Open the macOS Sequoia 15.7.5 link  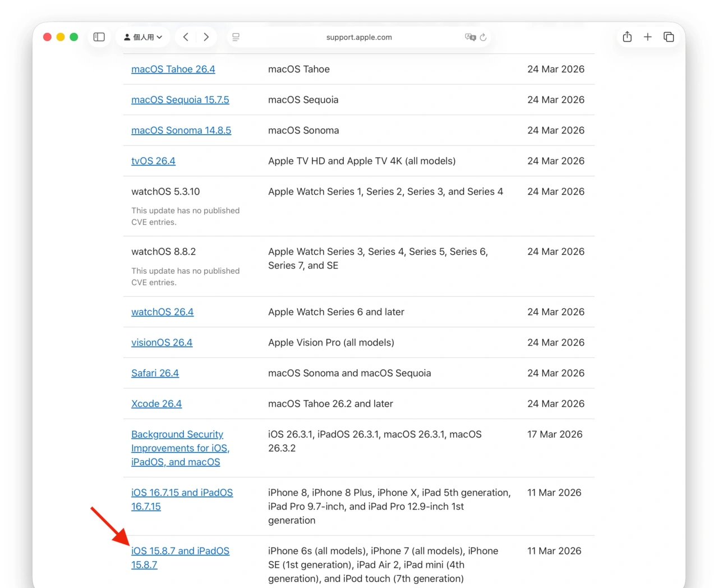180,99
